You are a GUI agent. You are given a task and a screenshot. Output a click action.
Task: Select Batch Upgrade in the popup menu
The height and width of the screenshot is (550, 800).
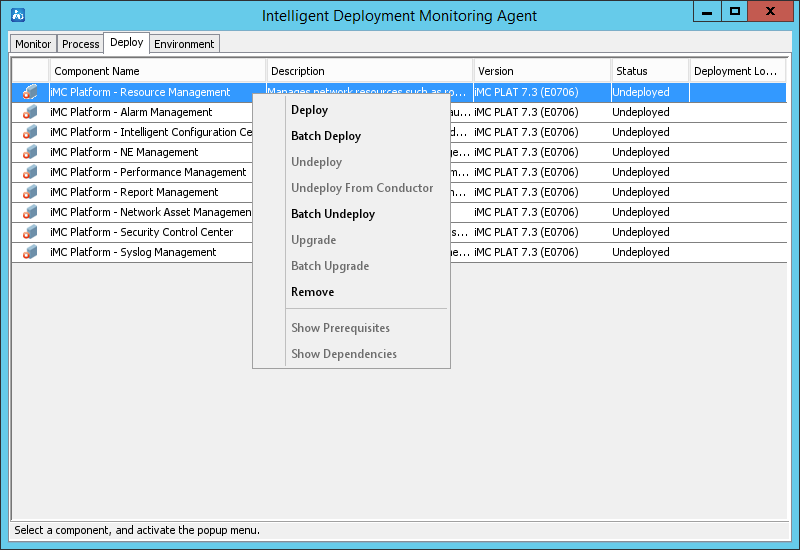[x=330, y=266]
